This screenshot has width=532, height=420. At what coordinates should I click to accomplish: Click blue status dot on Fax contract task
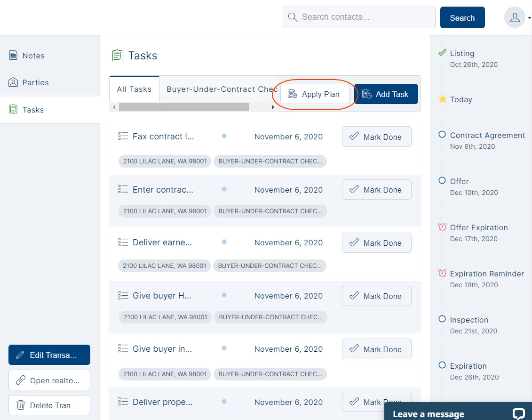click(x=224, y=136)
